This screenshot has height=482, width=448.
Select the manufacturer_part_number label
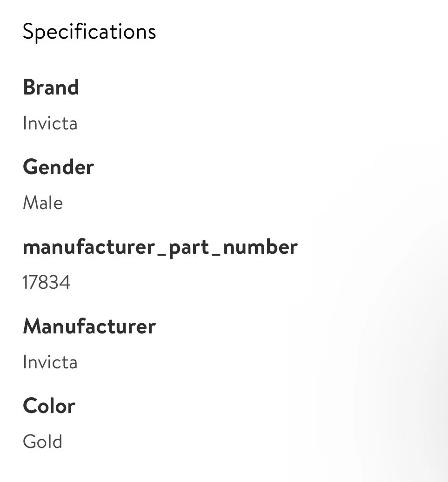tap(160, 247)
